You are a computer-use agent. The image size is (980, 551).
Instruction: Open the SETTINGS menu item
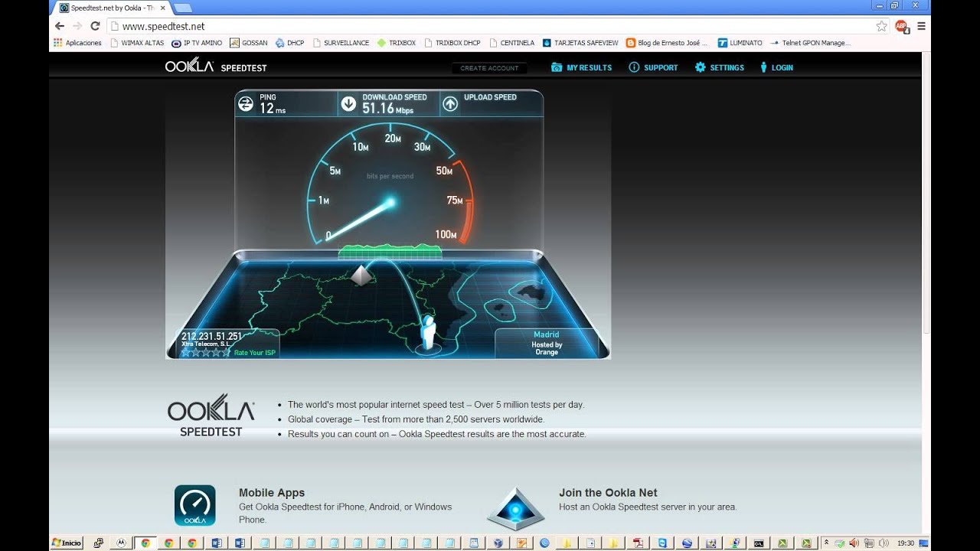point(719,67)
